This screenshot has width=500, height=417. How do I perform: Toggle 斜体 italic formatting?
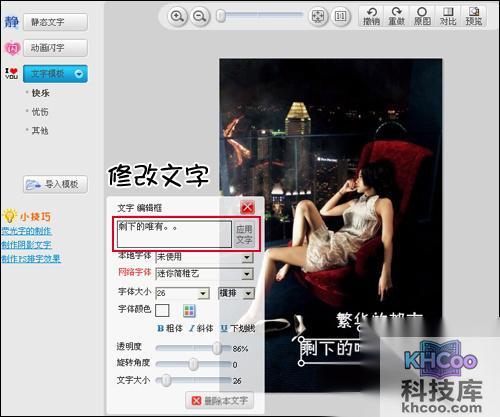click(201, 329)
